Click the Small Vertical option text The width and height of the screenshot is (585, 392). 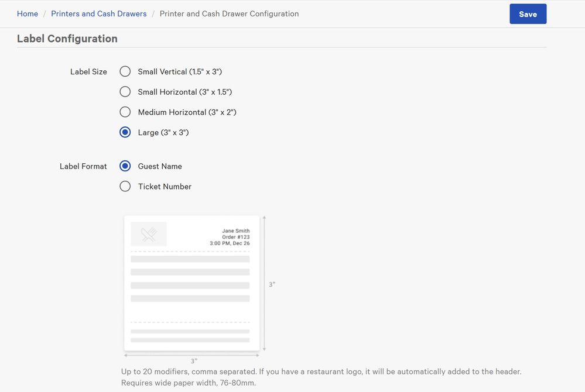[180, 72]
